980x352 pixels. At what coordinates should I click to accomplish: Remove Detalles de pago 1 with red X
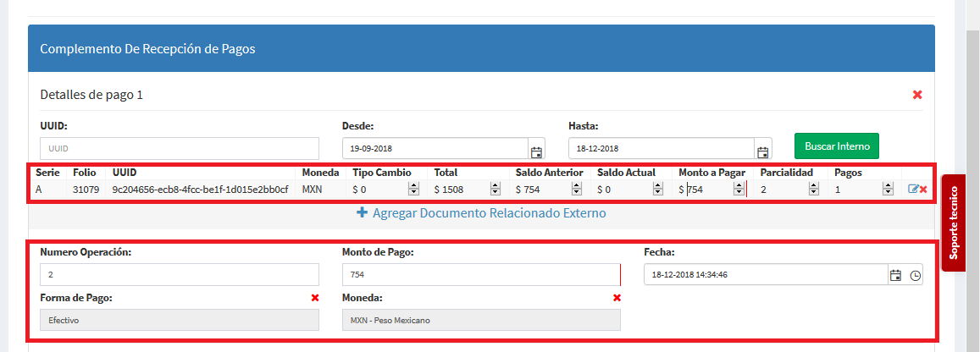917,95
